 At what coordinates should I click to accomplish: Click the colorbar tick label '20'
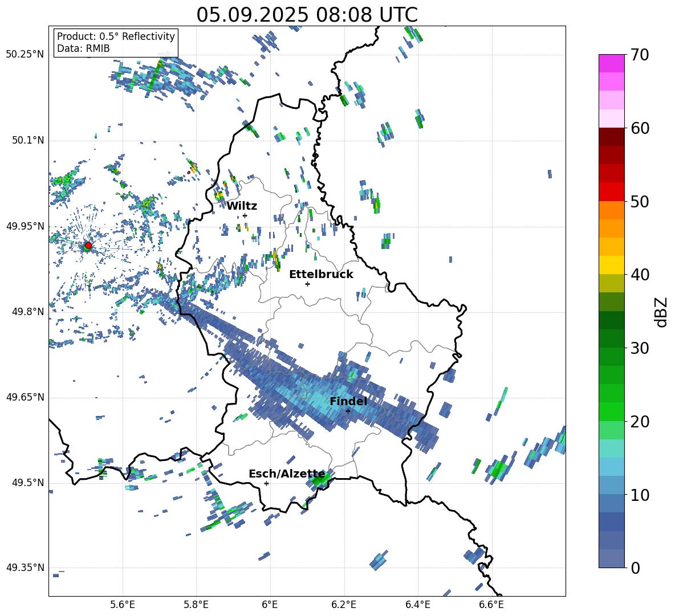(640, 422)
